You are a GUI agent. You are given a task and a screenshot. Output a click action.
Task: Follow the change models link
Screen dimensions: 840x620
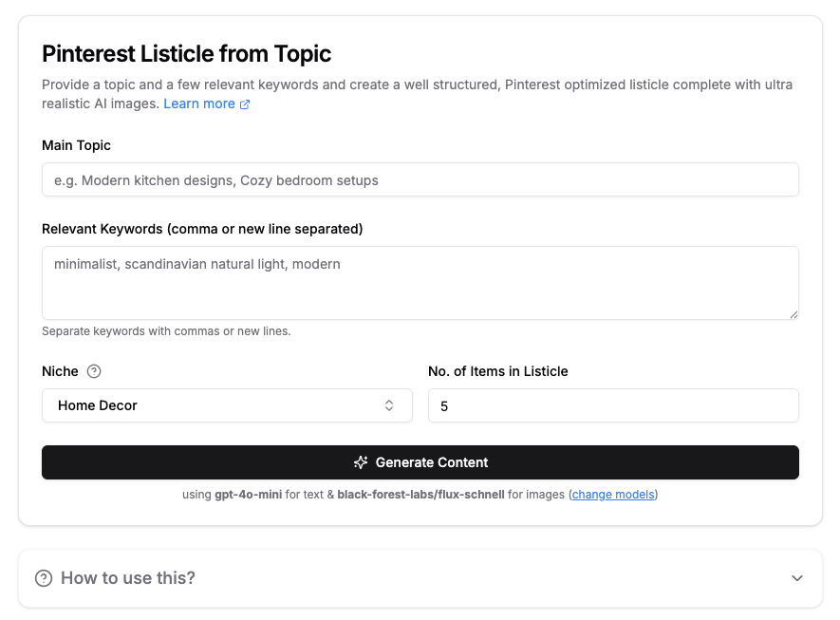[x=613, y=494]
